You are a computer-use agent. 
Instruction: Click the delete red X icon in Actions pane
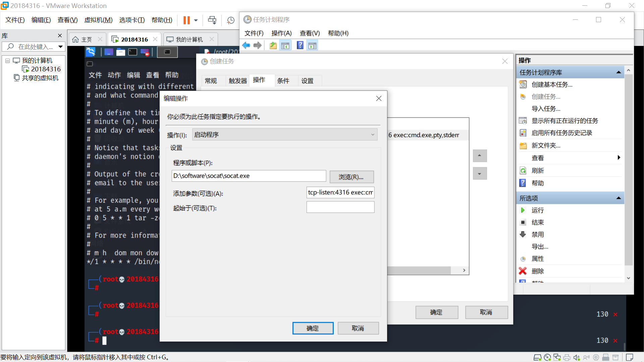coord(523,271)
